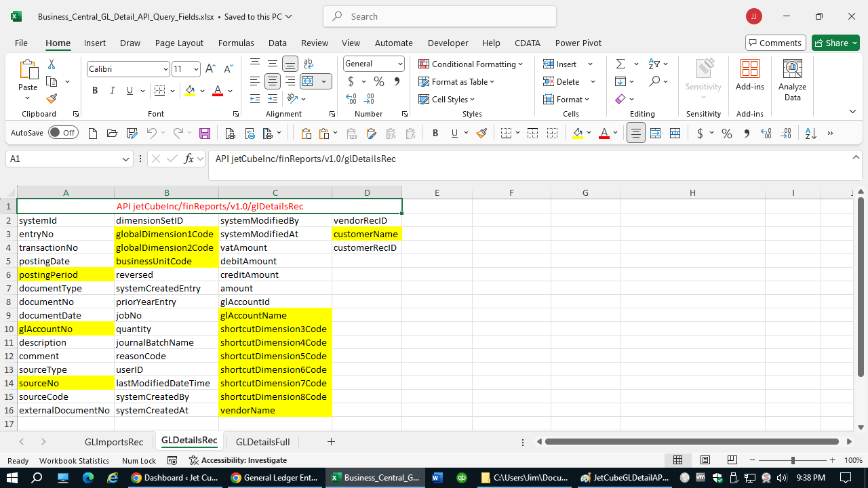868x488 pixels.
Task: Toggle Wrap Text in Alignment group
Action: (x=309, y=64)
